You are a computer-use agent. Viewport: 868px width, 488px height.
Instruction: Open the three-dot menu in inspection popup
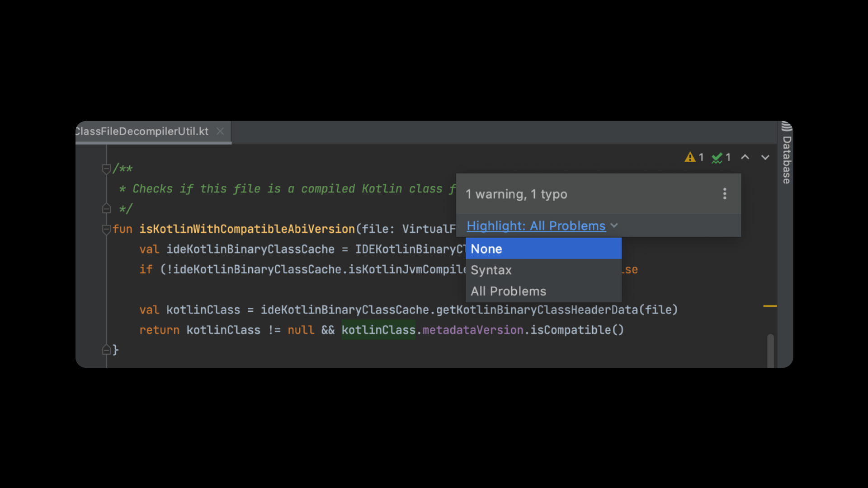(725, 194)
